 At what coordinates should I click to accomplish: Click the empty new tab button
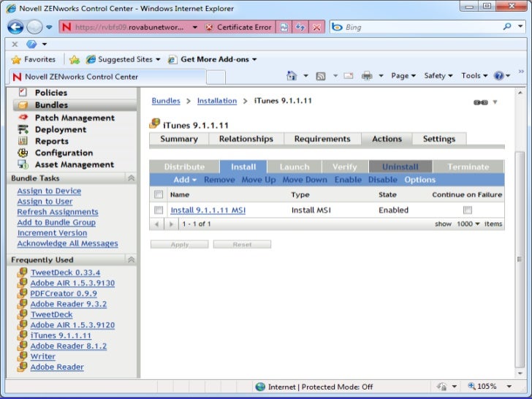(x=216, y=77)
